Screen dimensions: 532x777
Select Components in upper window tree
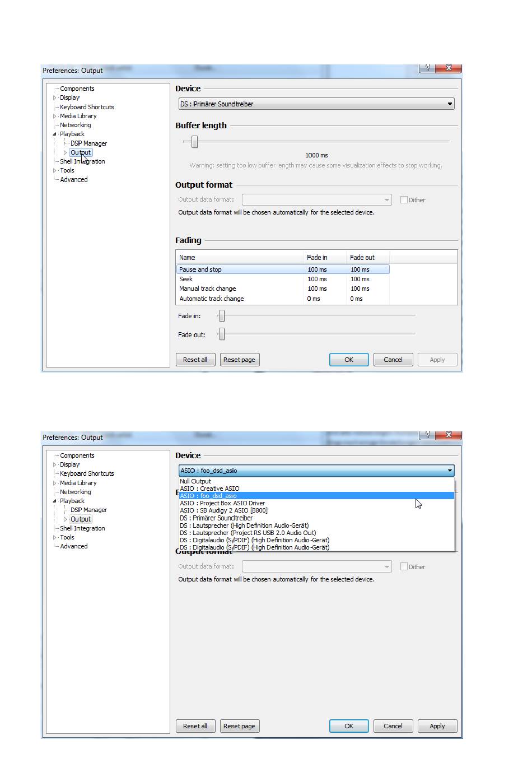click(77, 89)
